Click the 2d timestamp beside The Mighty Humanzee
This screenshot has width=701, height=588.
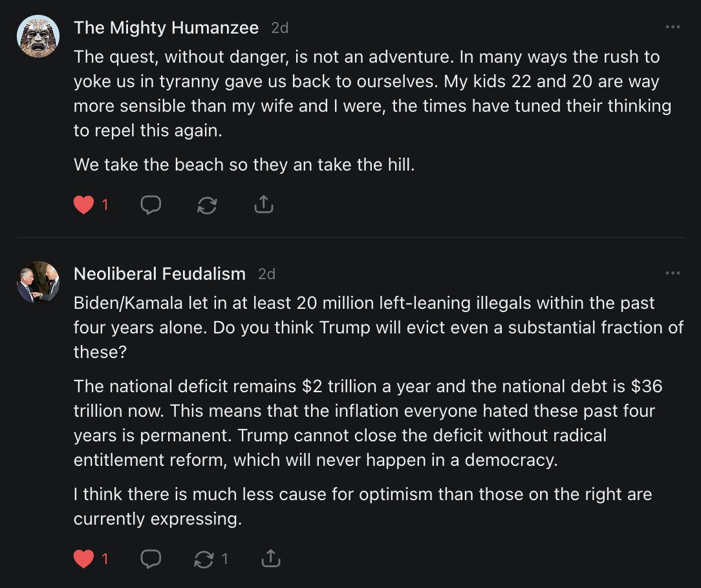coord(279,28)
